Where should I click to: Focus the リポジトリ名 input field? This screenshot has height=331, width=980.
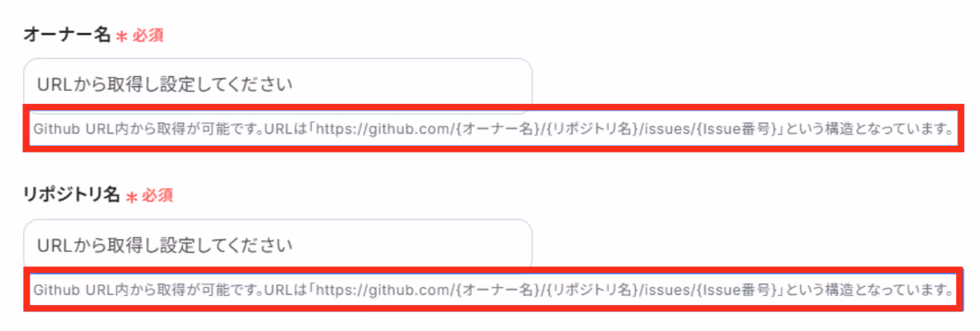click(278, 245)
